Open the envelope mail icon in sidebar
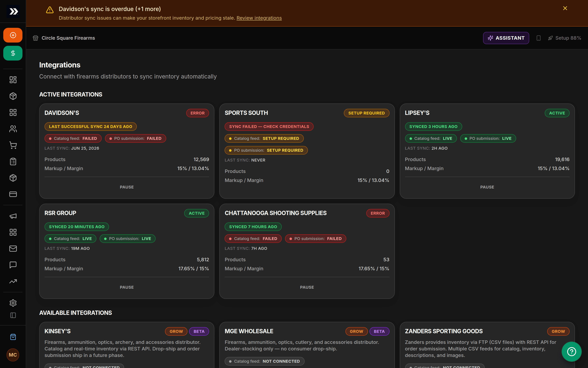Screen dimensions: 588x368 click(13, 248)
